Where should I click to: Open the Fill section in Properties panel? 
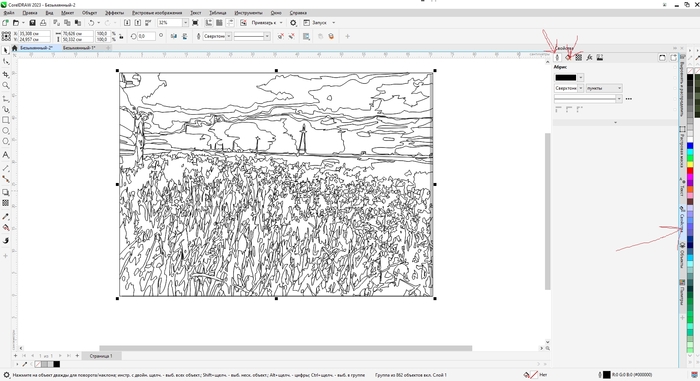click(x=568, y=58)
